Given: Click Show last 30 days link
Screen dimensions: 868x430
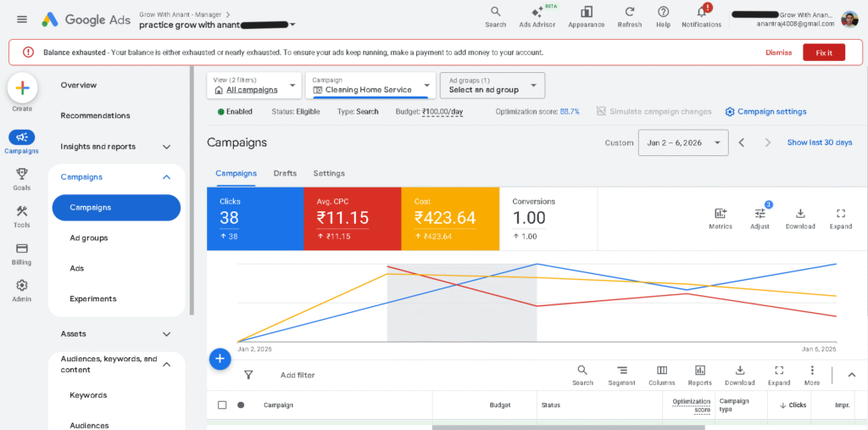Looking at the screenshot, I should click(x=820, y=142).
